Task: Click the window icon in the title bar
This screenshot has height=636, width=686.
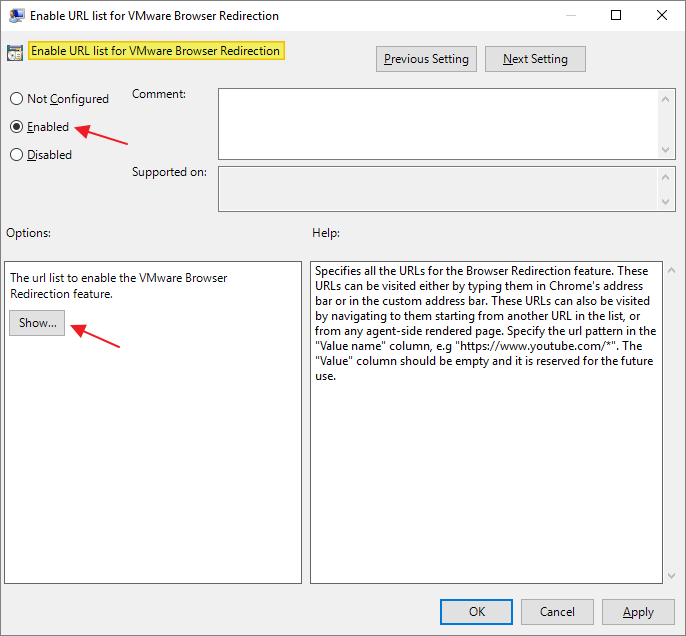Action: (17, 16)
